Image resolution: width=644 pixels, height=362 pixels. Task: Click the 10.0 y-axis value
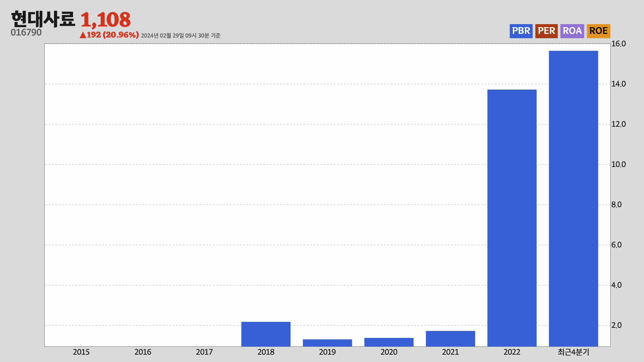(x=619, y=164)
